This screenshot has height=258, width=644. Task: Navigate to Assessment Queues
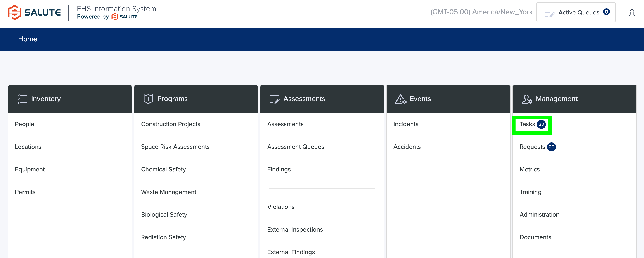click(296, 147)
